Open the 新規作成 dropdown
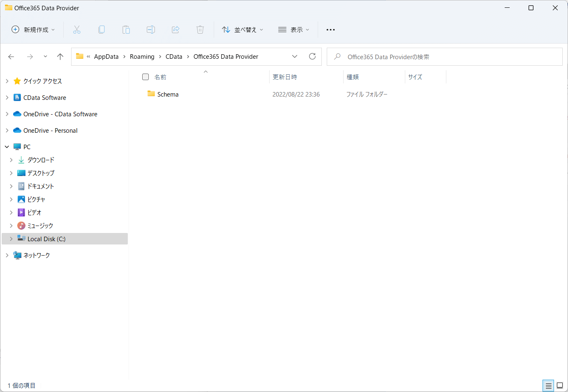Viewport: 568px width, 392px height. [x=33, y=30]
